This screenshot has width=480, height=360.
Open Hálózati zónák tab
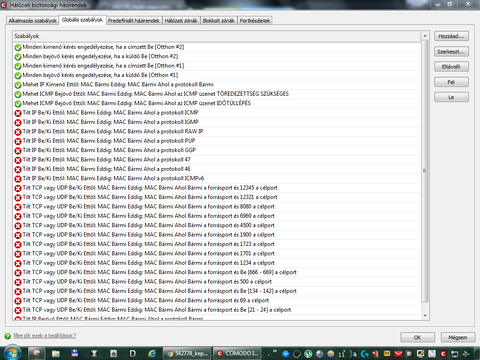181,21
